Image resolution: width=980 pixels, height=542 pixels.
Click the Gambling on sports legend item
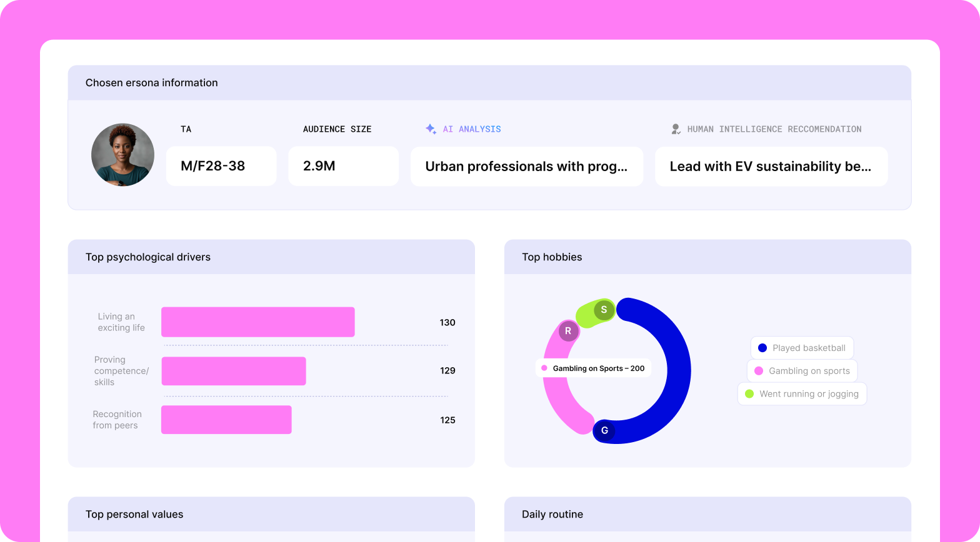click(802, 371)
